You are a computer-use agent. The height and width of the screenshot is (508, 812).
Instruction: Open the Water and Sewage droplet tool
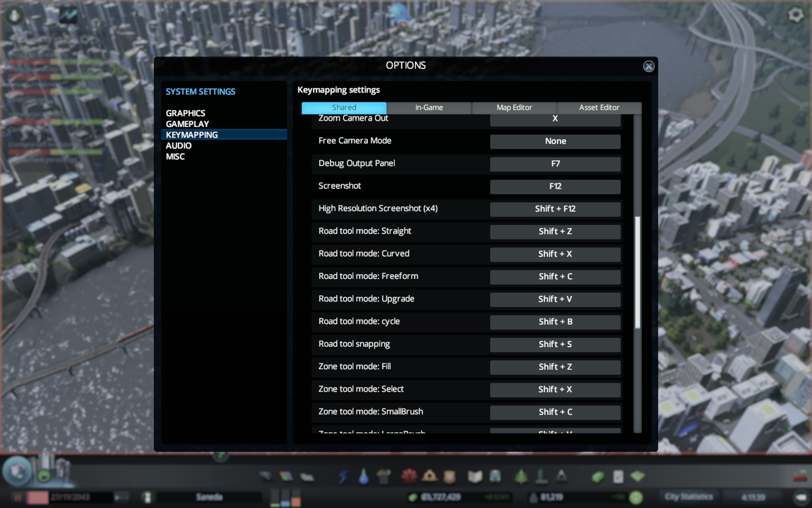[363, 477]
